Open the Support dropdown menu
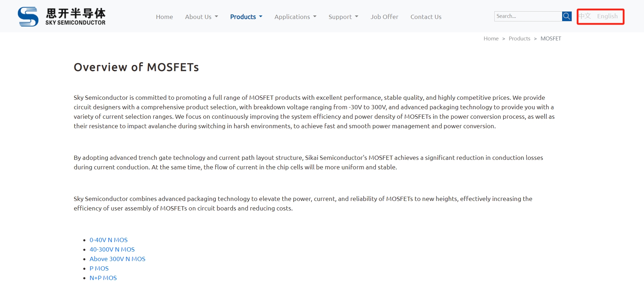The height and width of the screenshot is (293, 644). pyautogui.click(x=343, y=17)
